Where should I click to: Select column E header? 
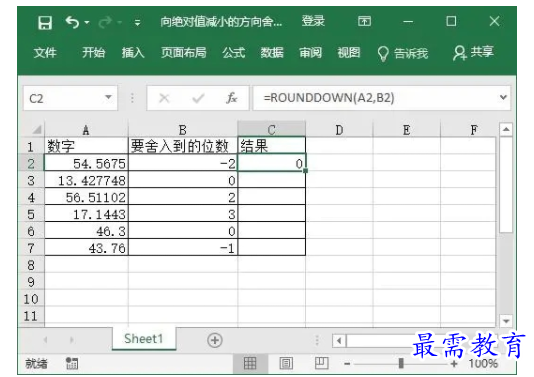[x=407, y=130]
